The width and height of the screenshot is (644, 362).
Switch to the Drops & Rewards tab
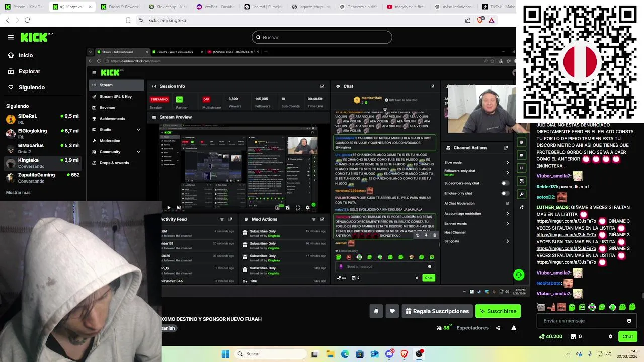coord(120,7)
